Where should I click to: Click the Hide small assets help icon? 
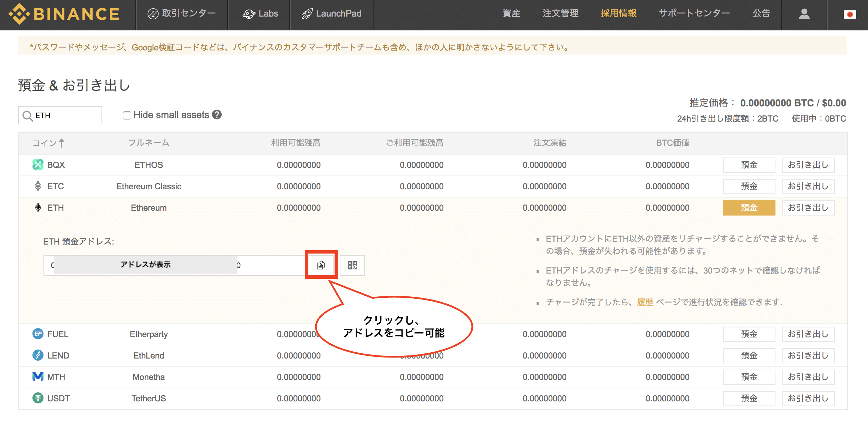tap(217, 115)
